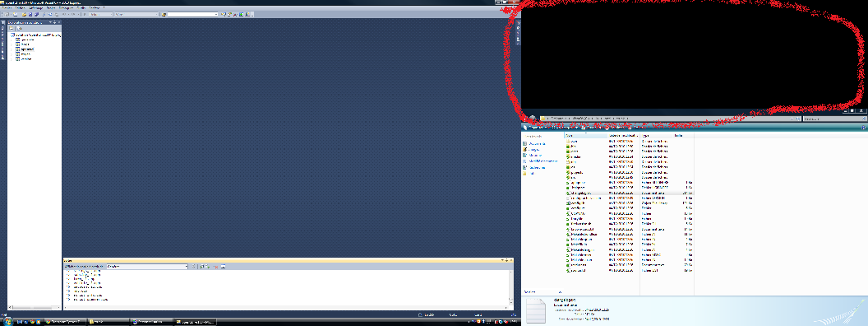
Task: Open the Déboguer menu
Action: click(x=66, y=7)
